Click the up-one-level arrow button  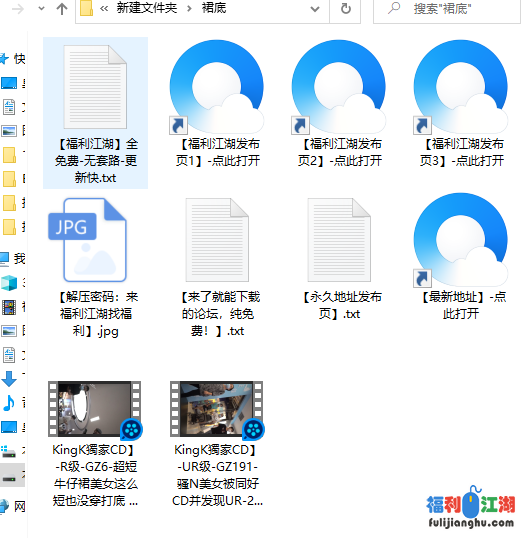[x=62, y=9]
